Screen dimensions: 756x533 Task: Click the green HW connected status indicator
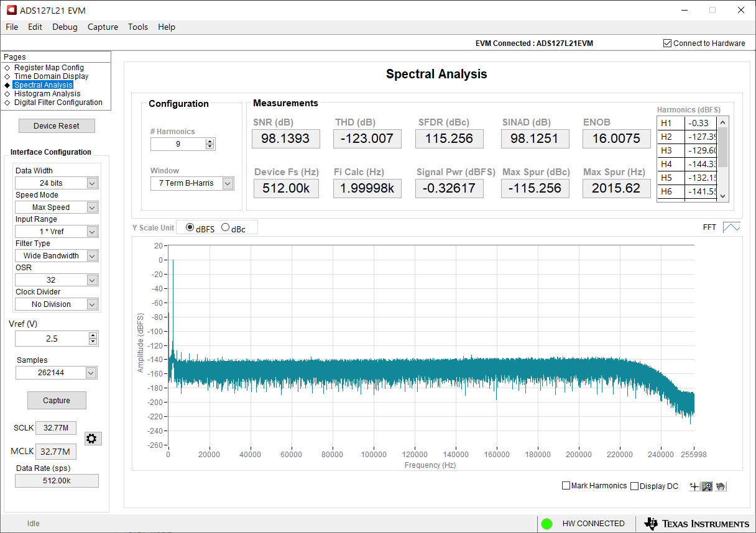546,524
